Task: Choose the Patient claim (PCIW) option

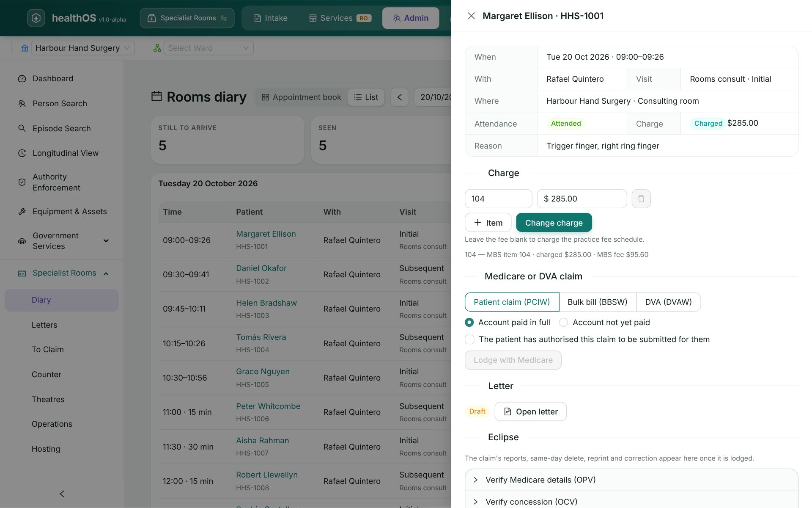Action: pyautogui.click(x=512, y=302)
